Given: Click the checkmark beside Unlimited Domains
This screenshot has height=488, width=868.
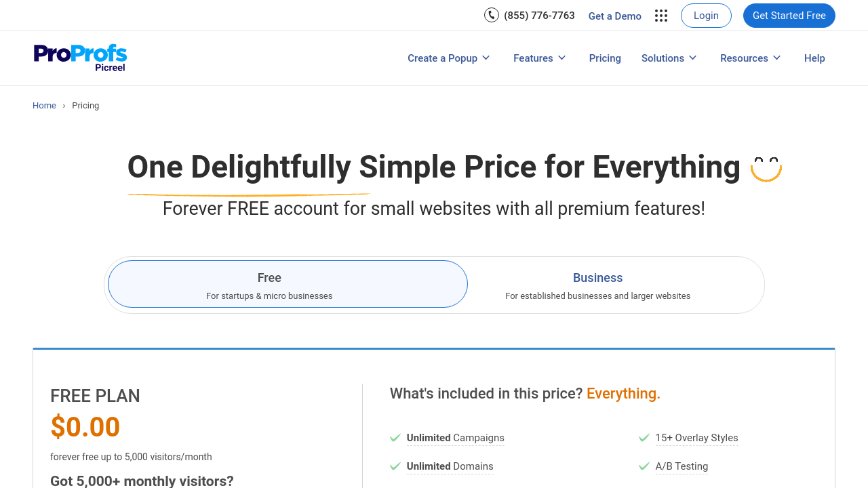Looking at the screenshot, I should pos(395,466).
